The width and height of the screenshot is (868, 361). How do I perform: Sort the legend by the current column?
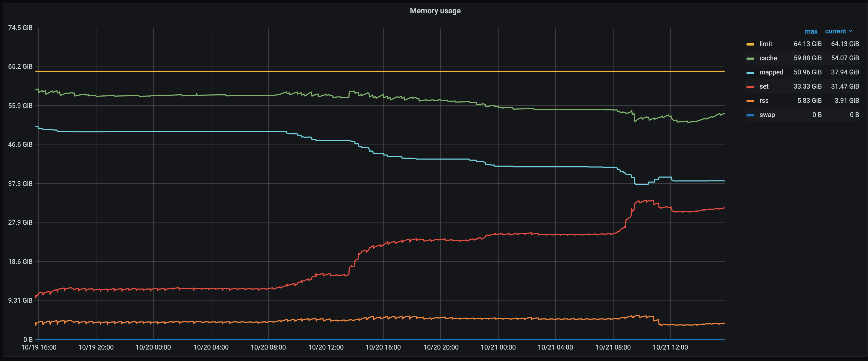tap(836, 31)
